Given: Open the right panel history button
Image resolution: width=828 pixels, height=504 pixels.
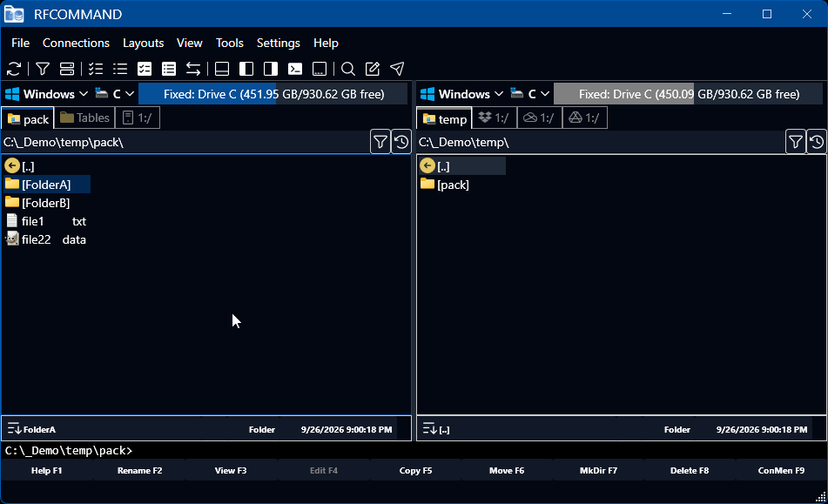Looking at the screenshot, I should (817, 142).
